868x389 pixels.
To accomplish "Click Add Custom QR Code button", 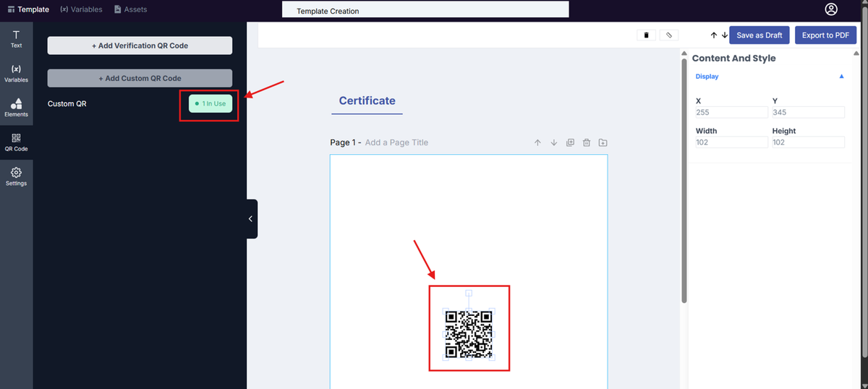I will [140, 78].
